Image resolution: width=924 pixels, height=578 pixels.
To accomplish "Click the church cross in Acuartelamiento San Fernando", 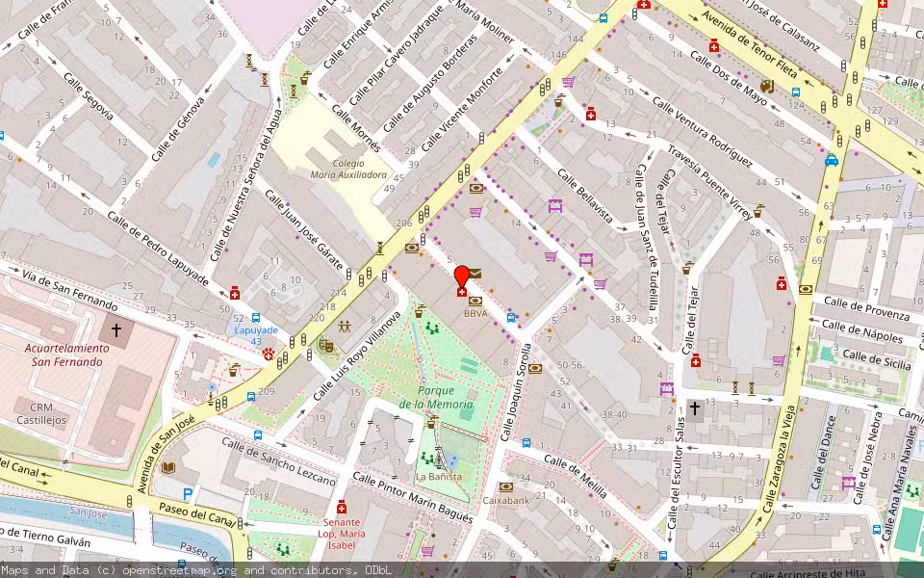I will pos(116,330).
